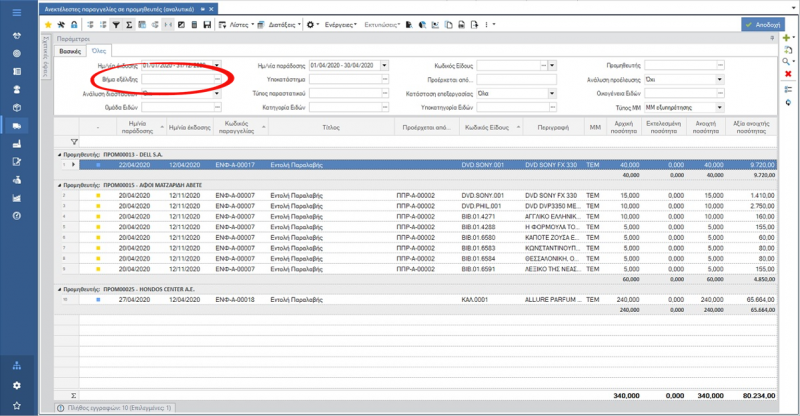800x416 pixels.
Task: Open the Ενέργειες menu
Action: pyautogui.click(x=341, y=25)
